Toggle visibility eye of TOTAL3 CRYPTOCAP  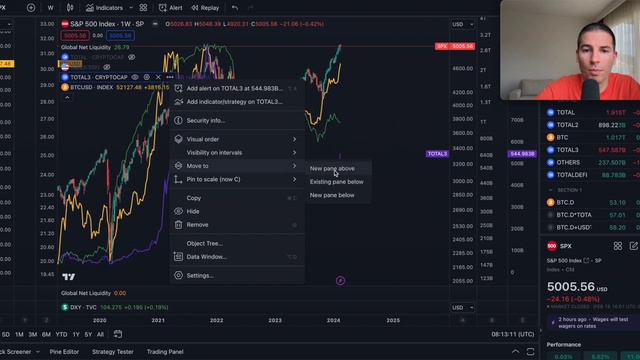click(135, 77)
